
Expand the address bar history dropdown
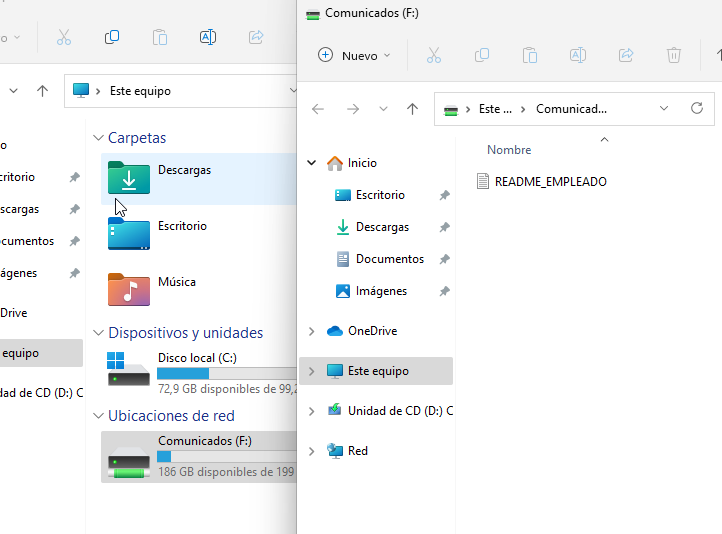(x=665, y=108)
